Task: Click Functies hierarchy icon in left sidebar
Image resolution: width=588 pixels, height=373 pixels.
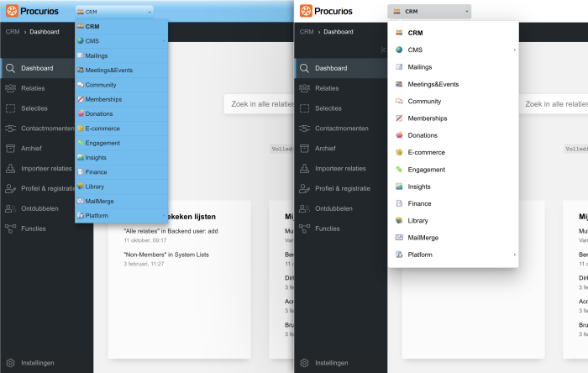Action: tap(10, 229)
